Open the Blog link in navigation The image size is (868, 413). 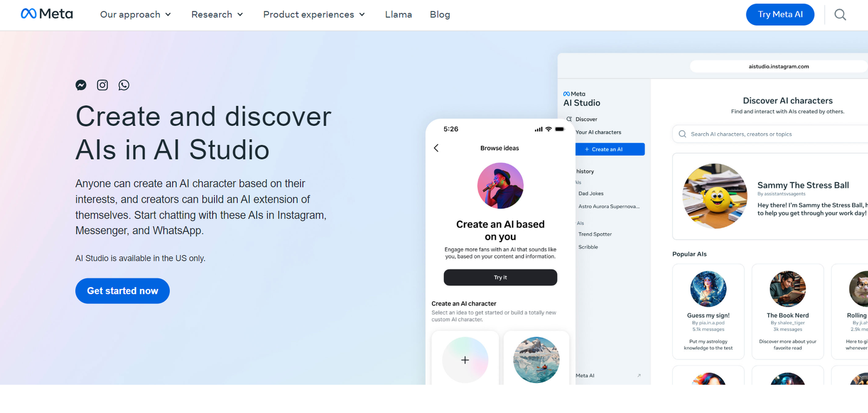pos(439,15)
